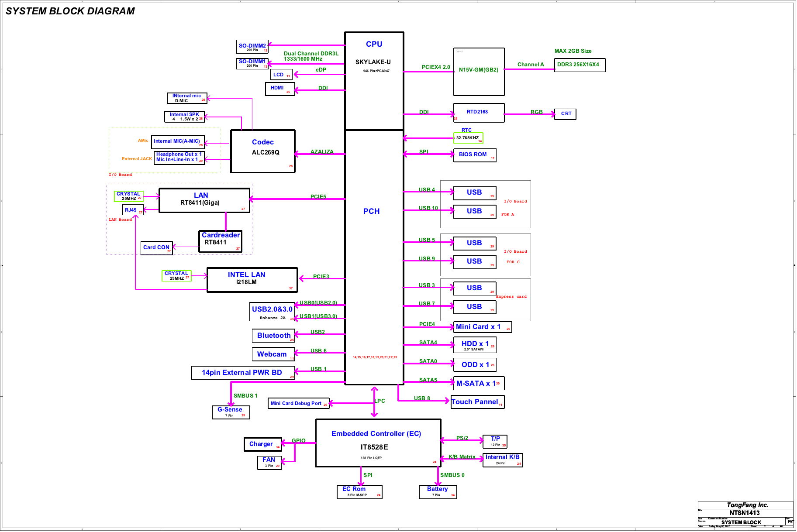The height and width of the screenshot is (532, 797).
Task: Click the HDD x 1 2.5" SATA block
Action: (475, 345)
